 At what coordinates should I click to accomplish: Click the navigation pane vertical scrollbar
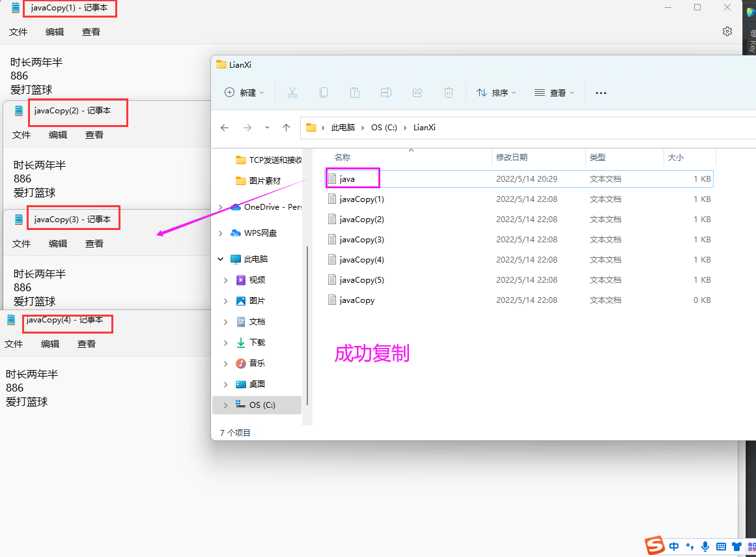coord(307,326)
